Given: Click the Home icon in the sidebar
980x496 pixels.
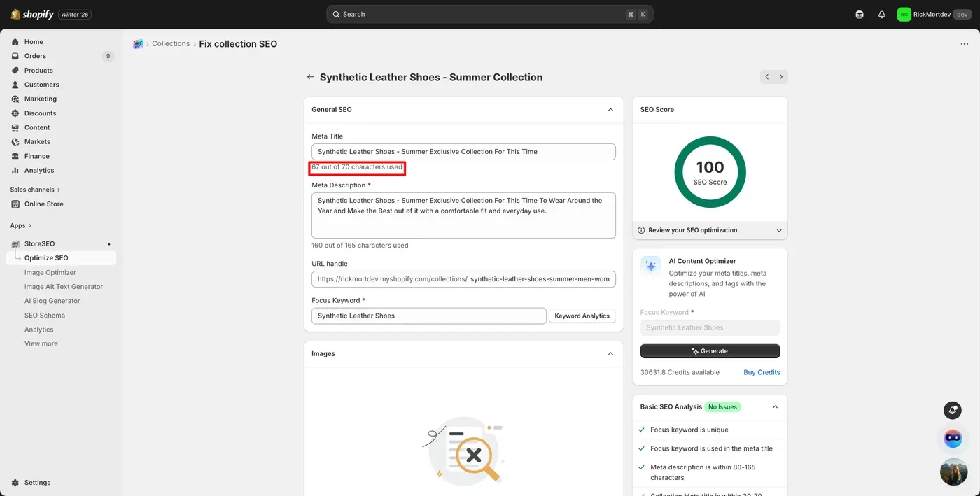Looking at the screenshot, I should [x=15, y=42].
